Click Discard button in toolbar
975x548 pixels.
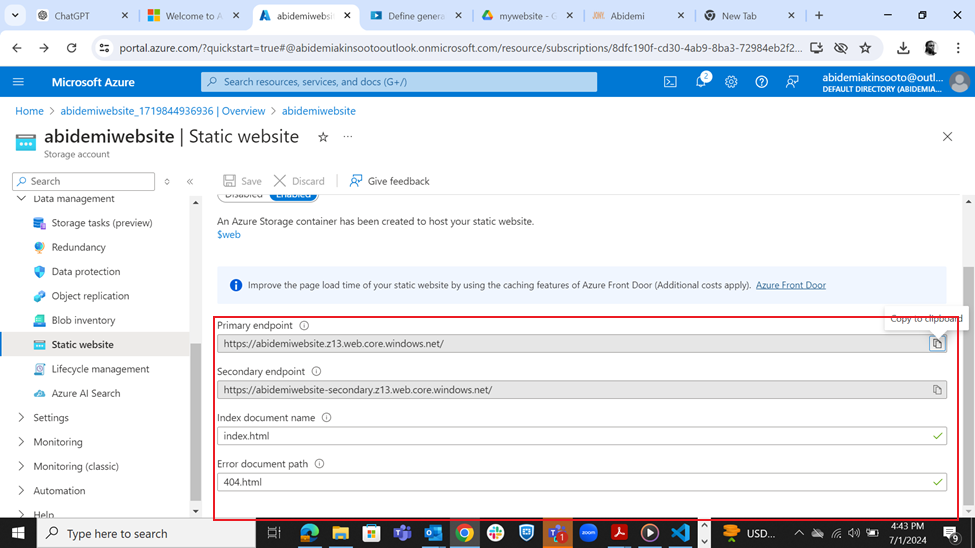click(299, 181)
